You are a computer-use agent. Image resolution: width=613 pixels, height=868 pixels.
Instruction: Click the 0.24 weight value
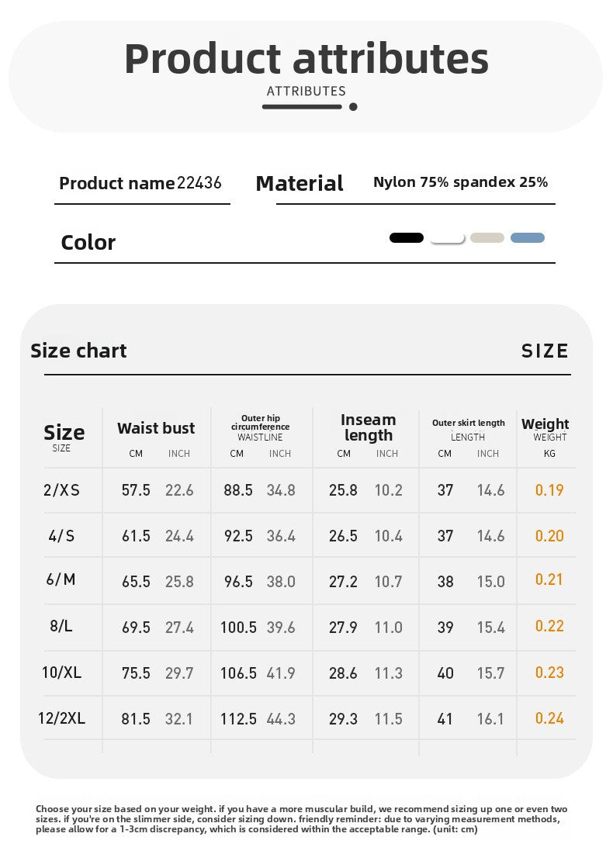pos(549,718)
